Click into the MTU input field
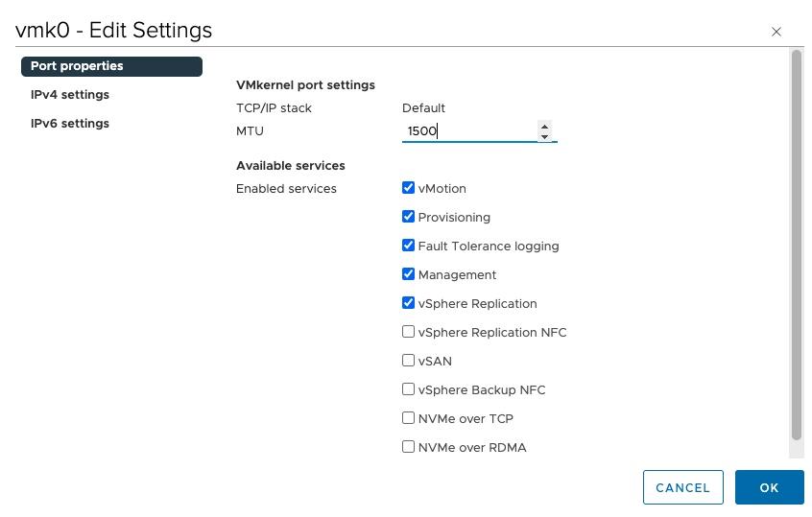Image resolution: width=812 pixels, height=517 pixels. click(x=468, y=131)
